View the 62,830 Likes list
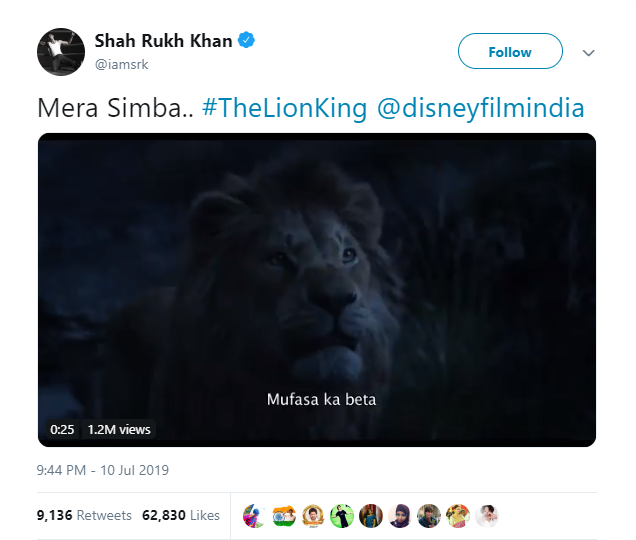The image size is (636, 540). 181,516
